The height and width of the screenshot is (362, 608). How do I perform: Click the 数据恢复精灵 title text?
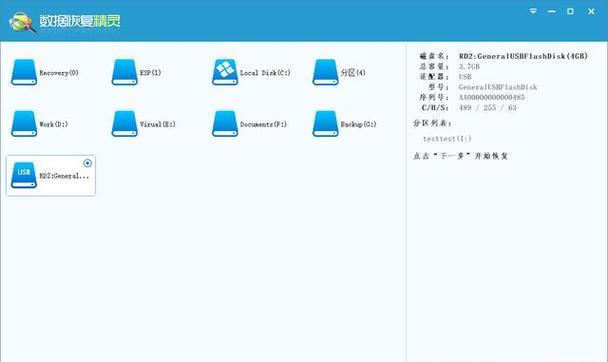click(80, 21)
